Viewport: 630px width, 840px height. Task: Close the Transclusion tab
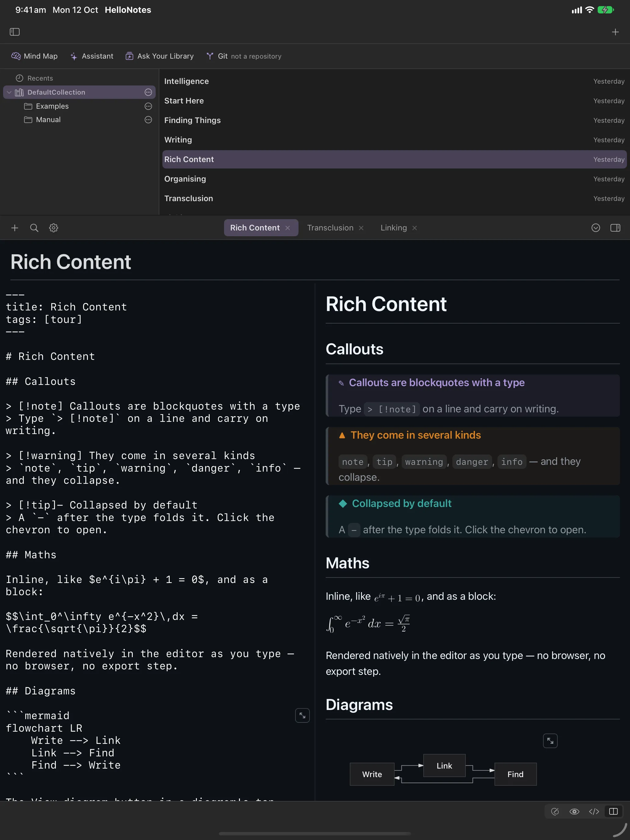click(361, 228)
